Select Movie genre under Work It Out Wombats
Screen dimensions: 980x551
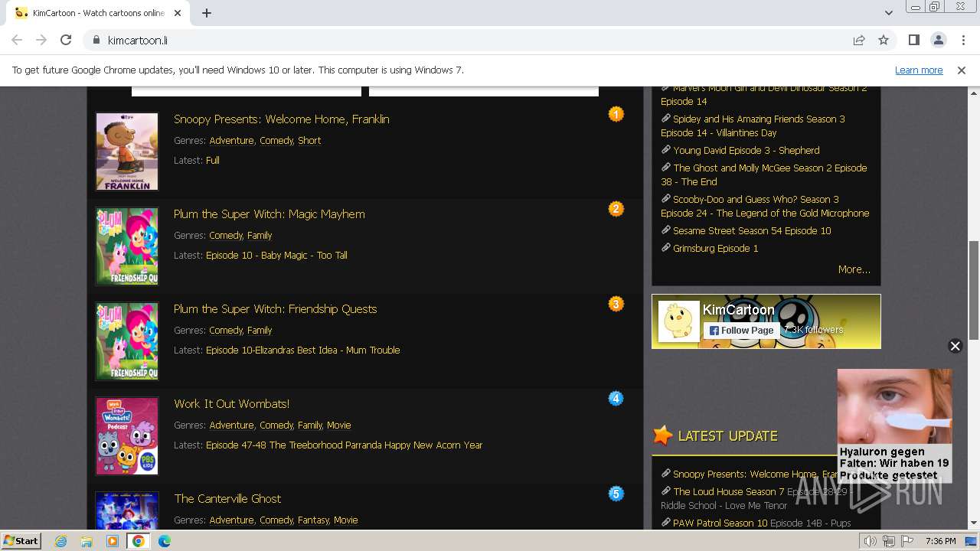(338, 425)
